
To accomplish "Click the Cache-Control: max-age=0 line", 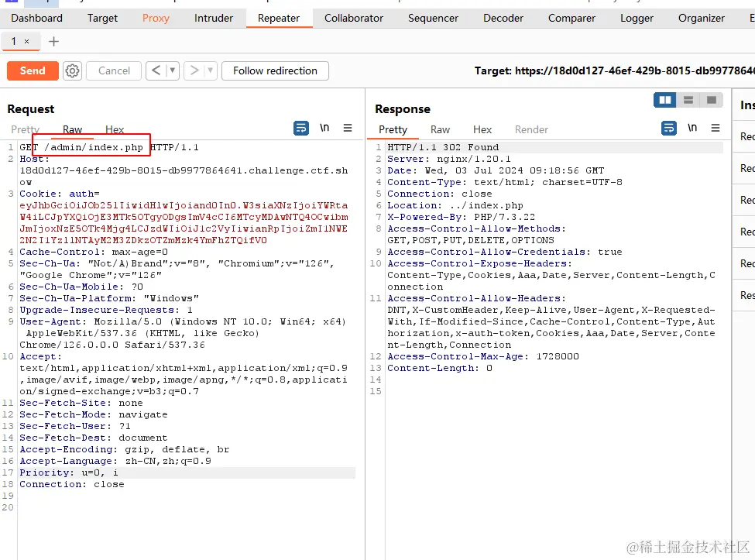I will point(94,252).
